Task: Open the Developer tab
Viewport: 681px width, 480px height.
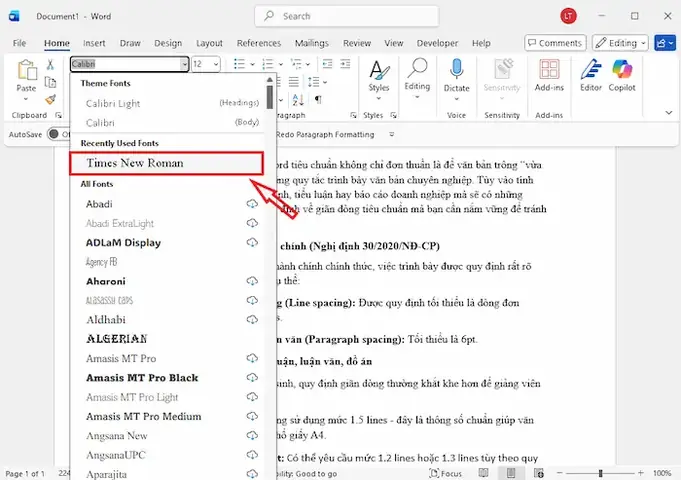Action: (437, 43)
